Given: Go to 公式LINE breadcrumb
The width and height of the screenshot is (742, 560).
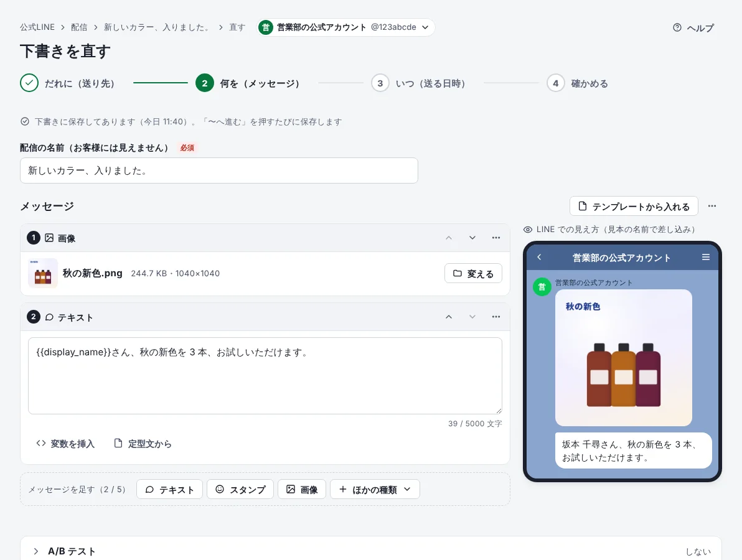Looking at the screenshot, I should pos(37,27).
